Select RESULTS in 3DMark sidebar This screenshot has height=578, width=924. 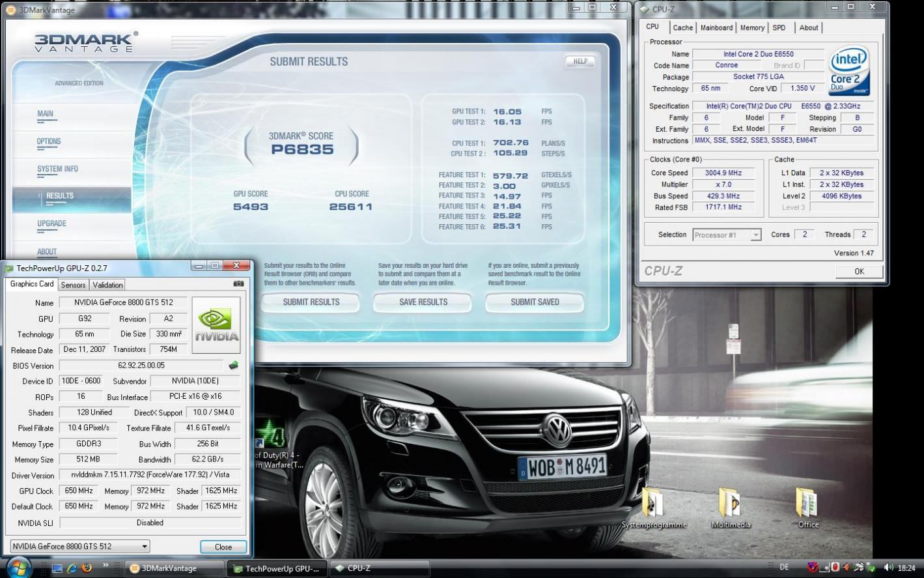pos(72,199)
